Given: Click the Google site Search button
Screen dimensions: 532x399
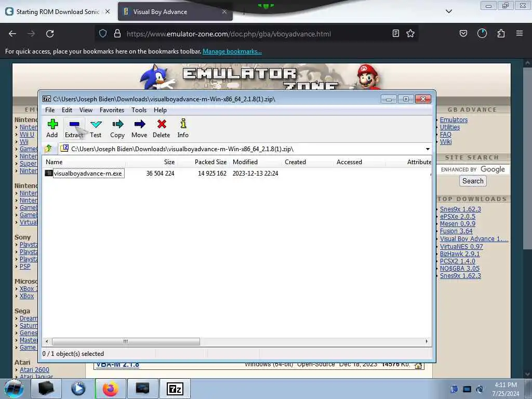Looking at the screenshot, I should tap(473, 181).
